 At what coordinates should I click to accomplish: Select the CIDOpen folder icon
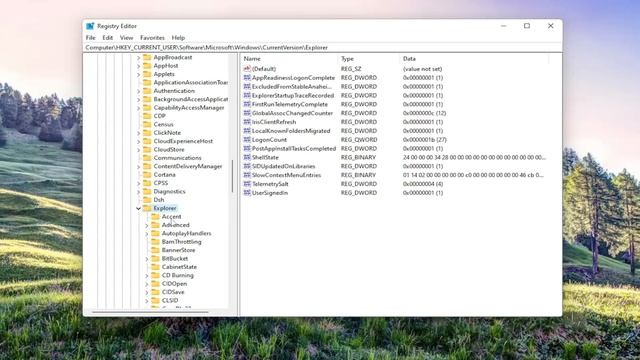coord(156,284)
